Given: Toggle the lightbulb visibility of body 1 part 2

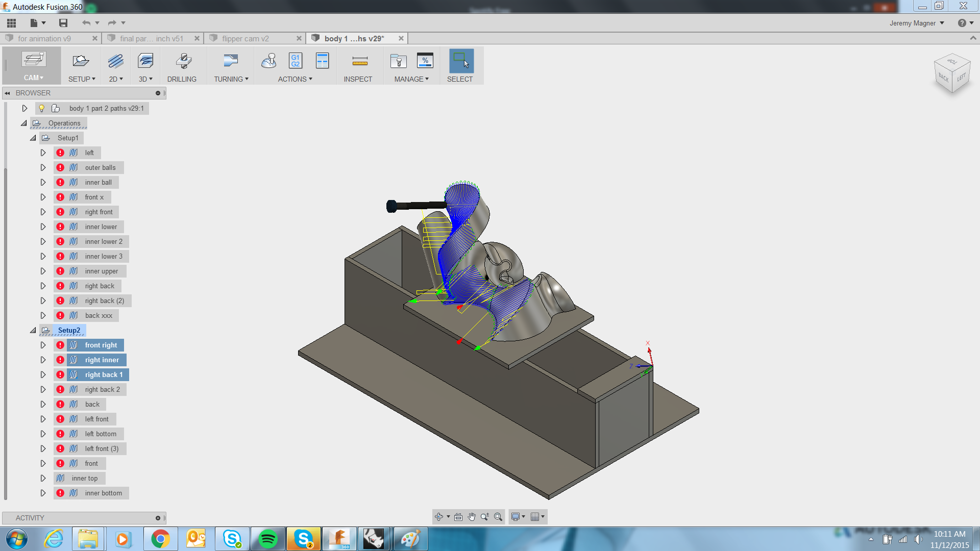Looking at the screenshot, I should click(x=42, y=108).
